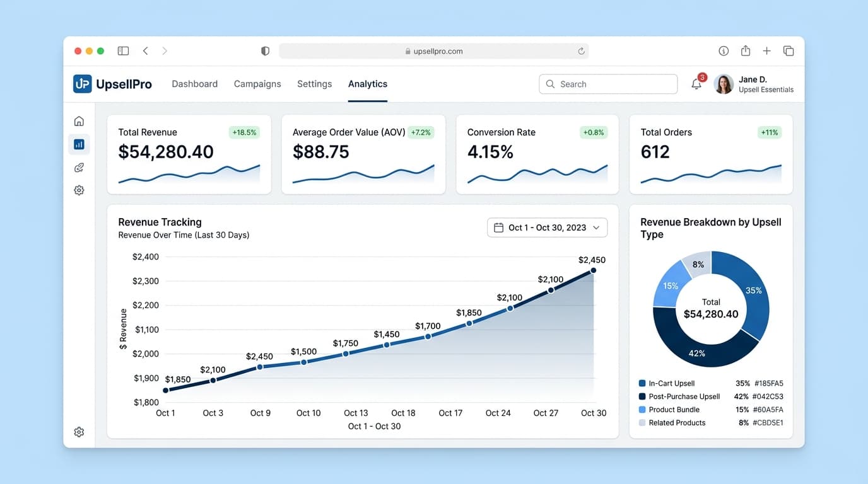
Task: Click the 42% donut chart segment
Action: tap(697, 354)
